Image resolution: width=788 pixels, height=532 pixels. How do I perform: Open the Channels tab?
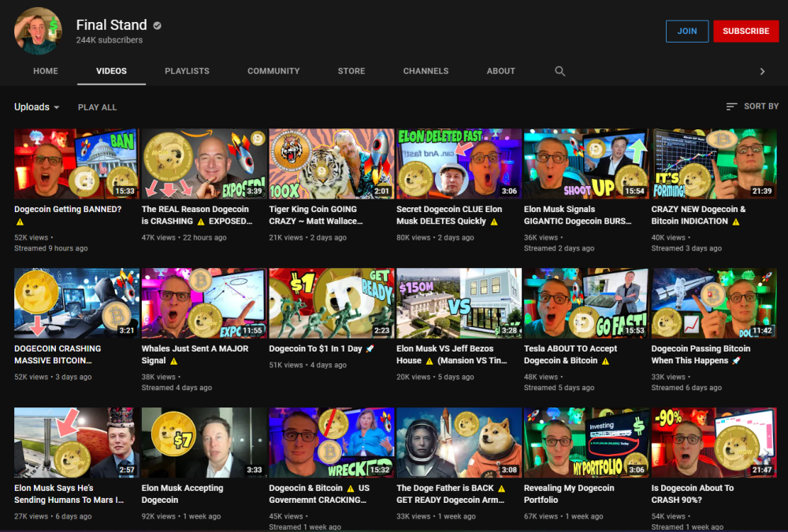point(426,71)
